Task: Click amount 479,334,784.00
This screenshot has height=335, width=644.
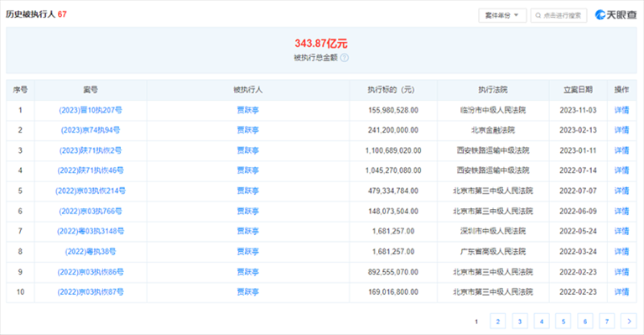Action: point(393,191)
